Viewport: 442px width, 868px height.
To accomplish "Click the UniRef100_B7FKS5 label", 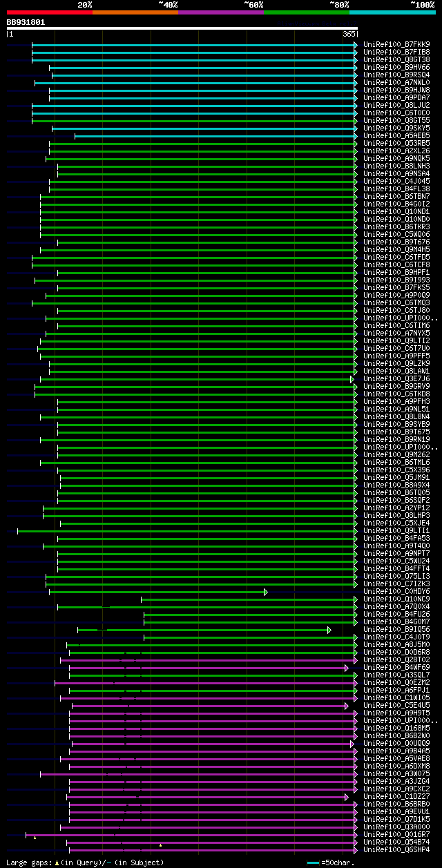I will point(396,288).
